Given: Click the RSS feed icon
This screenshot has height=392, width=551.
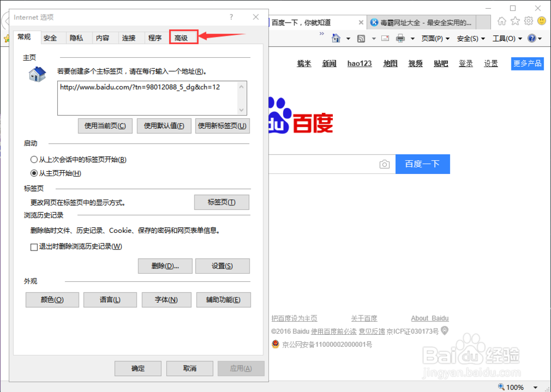Looking at the screenshot, I should (x=361, y=38).
